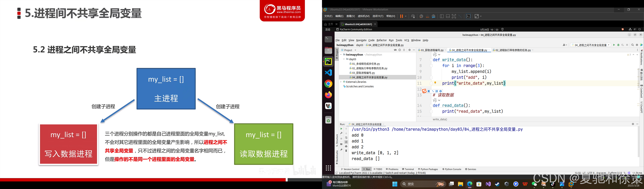Open Python Console tool window
This screenshot has width=644, height=189.
pos(451,169)
